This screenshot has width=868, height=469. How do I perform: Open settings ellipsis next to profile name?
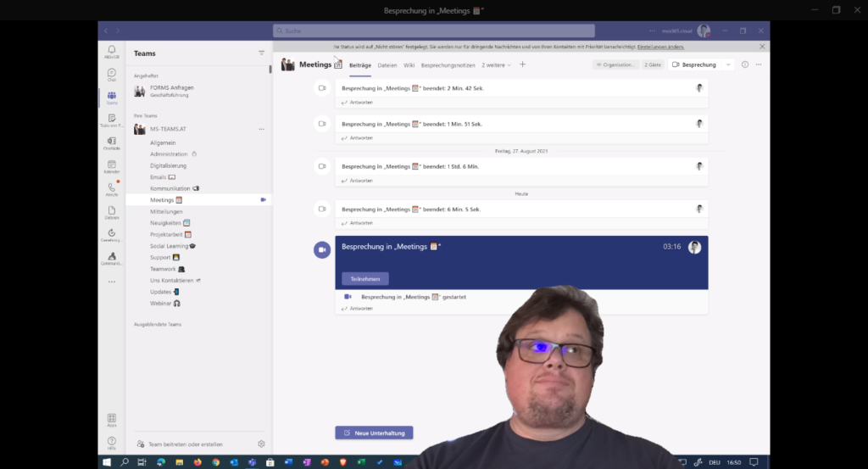pos(652,31)
